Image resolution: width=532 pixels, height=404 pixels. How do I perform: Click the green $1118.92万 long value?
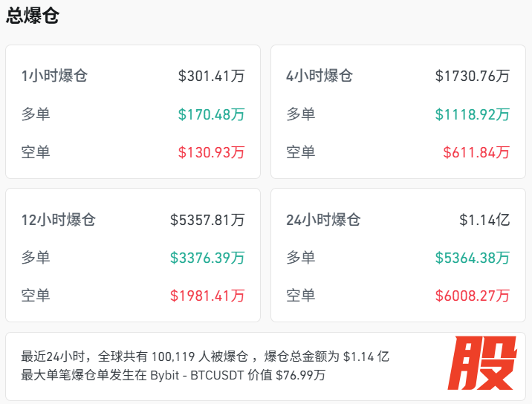coord(473,114)
